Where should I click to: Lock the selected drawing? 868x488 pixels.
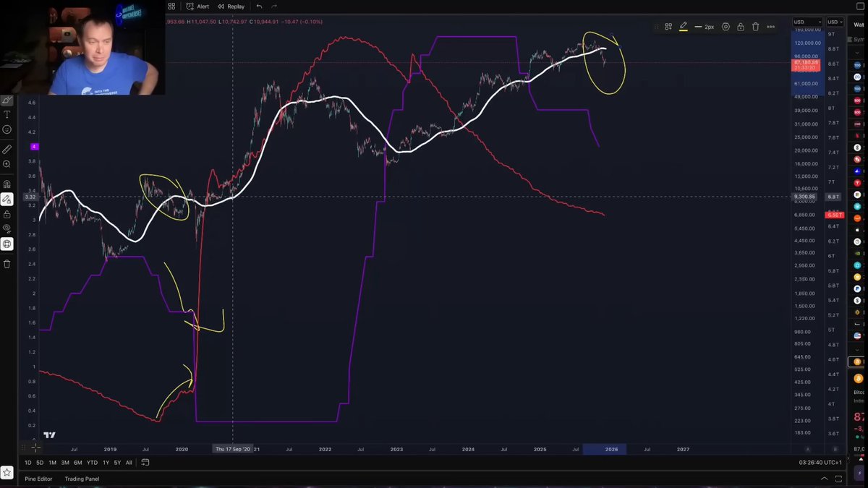[x=741, y=27]
